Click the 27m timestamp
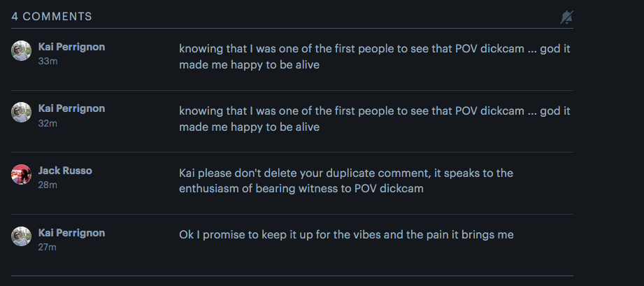The height and width of the screenshot is (286, 644). [x=48, y=247]
